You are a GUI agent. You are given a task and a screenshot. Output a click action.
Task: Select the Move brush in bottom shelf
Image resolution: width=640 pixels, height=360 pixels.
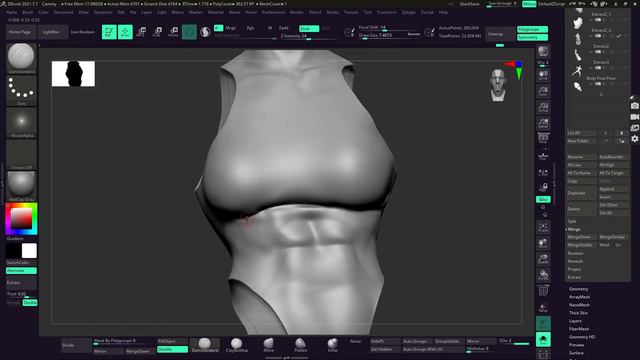269,345
